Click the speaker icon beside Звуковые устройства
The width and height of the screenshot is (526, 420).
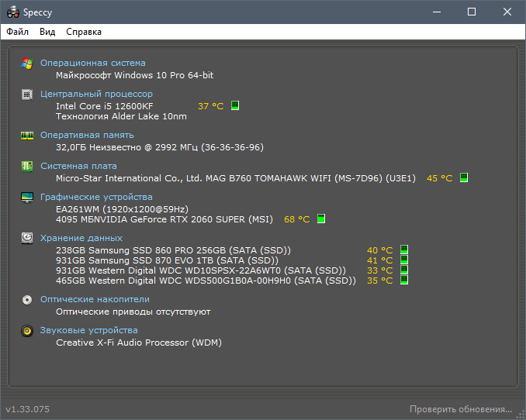click(27, 331)
